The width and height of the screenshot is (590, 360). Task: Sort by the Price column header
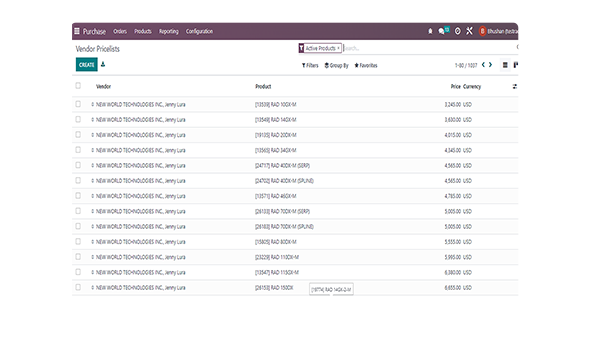(x=456, y=87)
